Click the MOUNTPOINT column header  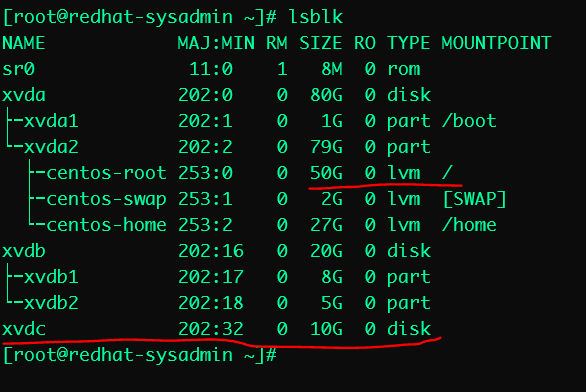pos(496,43)
